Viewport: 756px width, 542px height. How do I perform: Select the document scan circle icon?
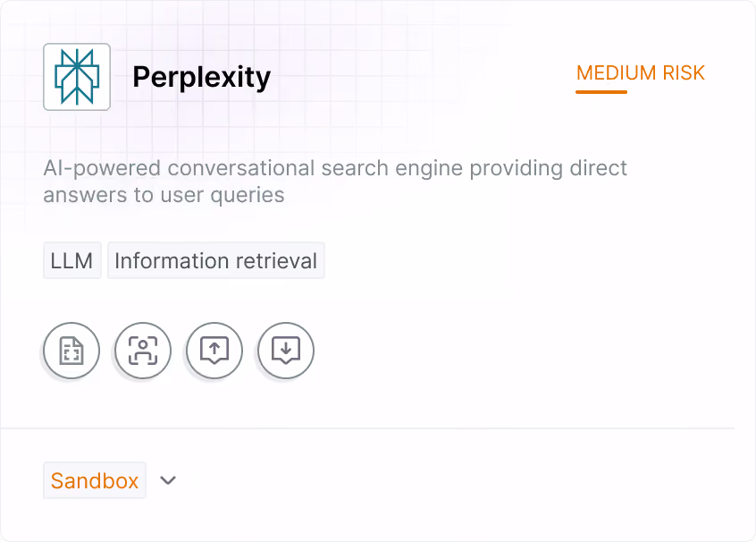click(71, 351)
